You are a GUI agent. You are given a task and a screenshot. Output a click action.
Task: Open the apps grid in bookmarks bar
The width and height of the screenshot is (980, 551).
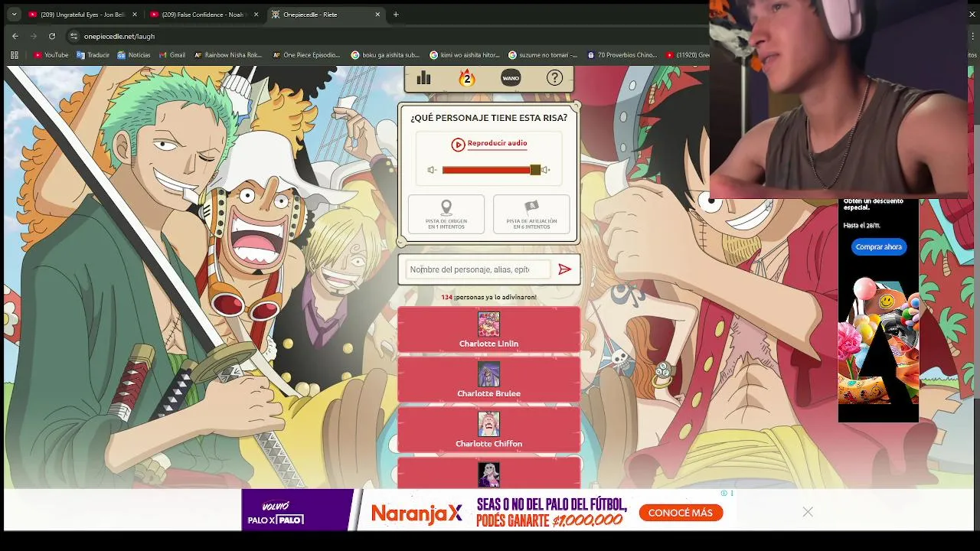coord(14,55)
